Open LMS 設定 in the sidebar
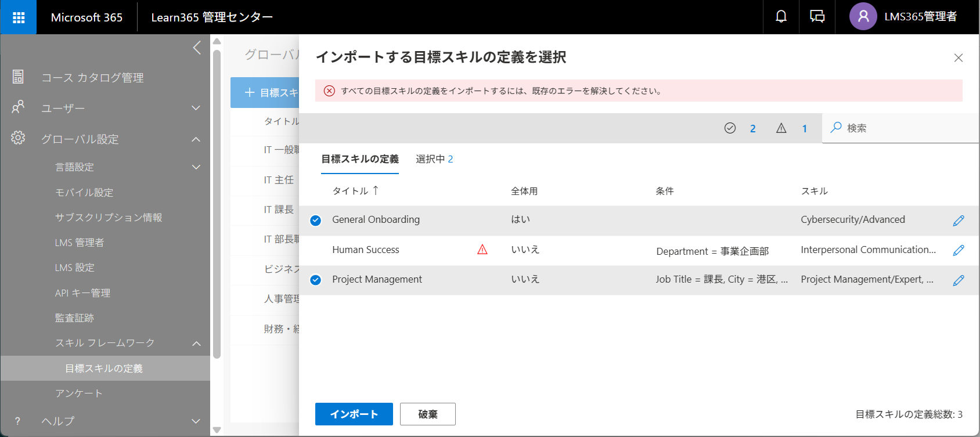Viewport: 980px width, 437px height. click(75, 268)
